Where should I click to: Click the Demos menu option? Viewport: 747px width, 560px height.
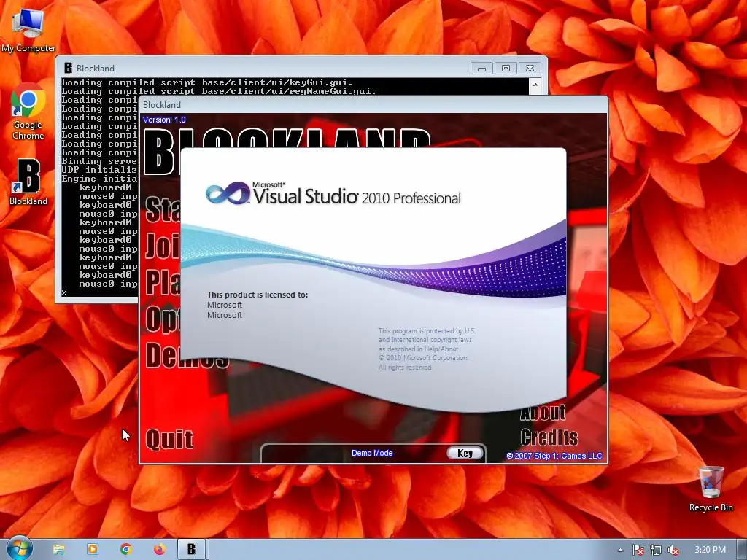pyautogui.click(x=187, y=356)
